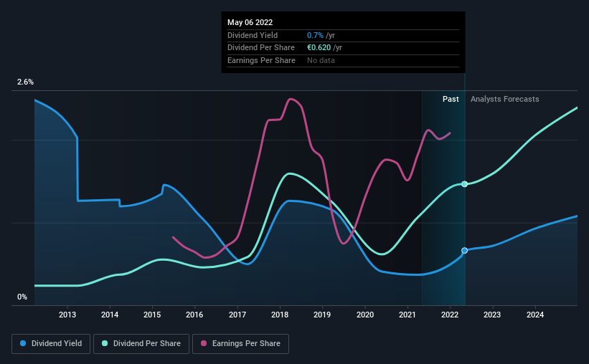This screenshot has height=364, width=589.
Task: Click the €0.620 dividend per share value
Action: pos(319,48)
